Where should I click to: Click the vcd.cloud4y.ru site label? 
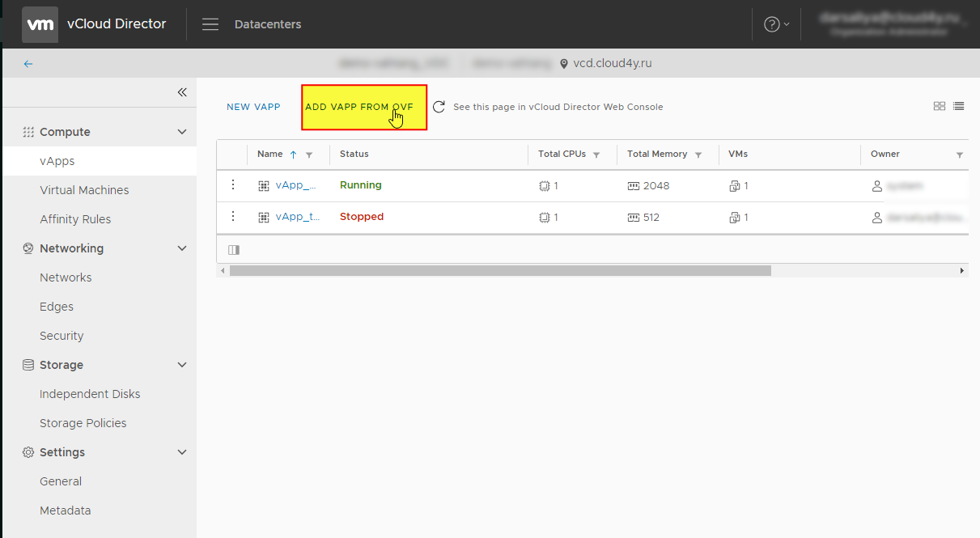613,63
